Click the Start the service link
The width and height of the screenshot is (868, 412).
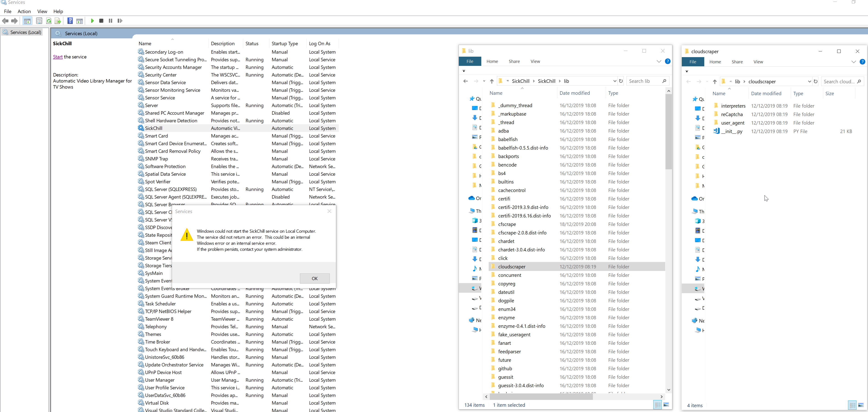pyautogui.click(x=58, y=57)
